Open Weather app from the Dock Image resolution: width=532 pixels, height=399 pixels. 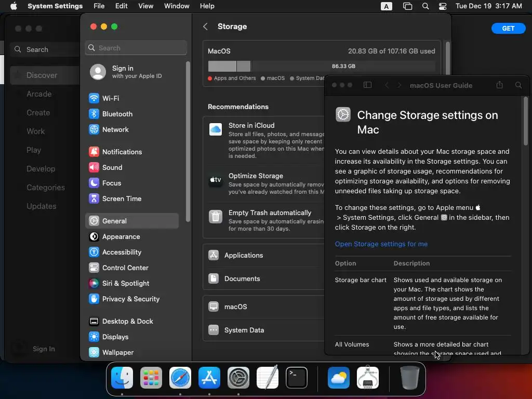pyautogui.click(x=339, y=378)
